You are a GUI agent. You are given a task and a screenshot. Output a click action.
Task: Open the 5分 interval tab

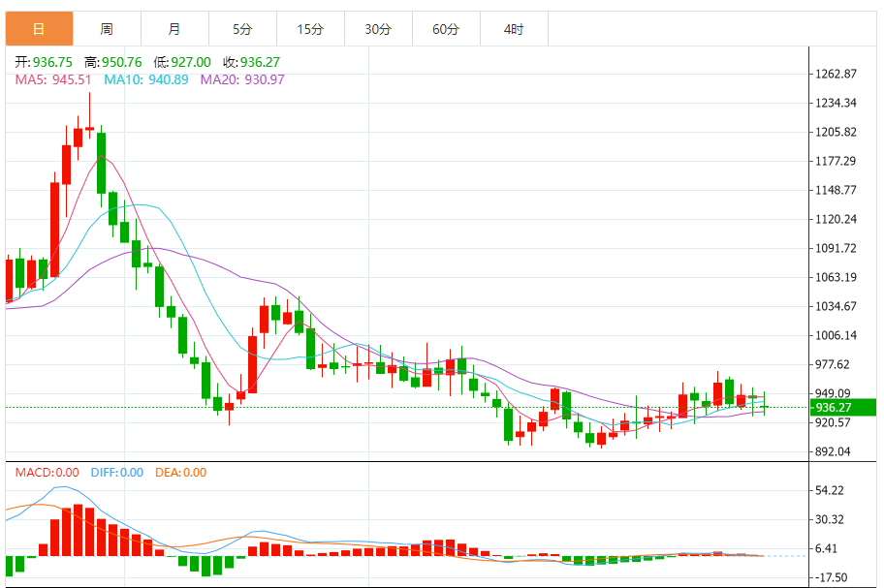(x=242, y=29)
